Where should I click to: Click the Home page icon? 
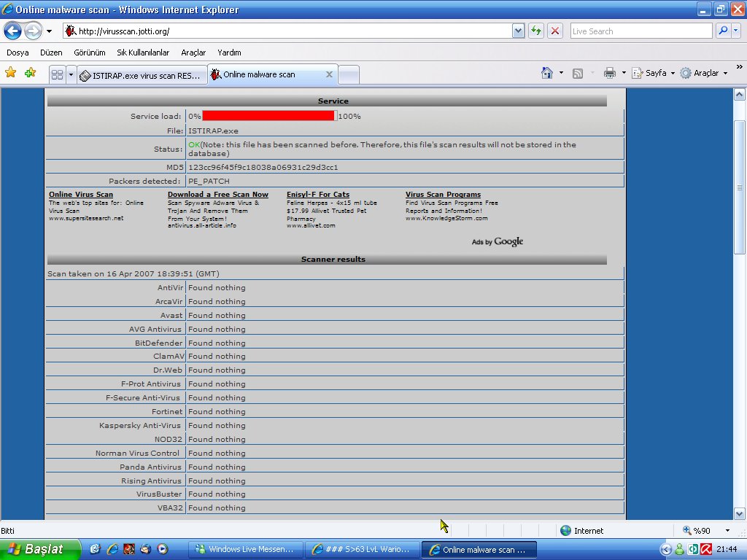coord(547,73)
